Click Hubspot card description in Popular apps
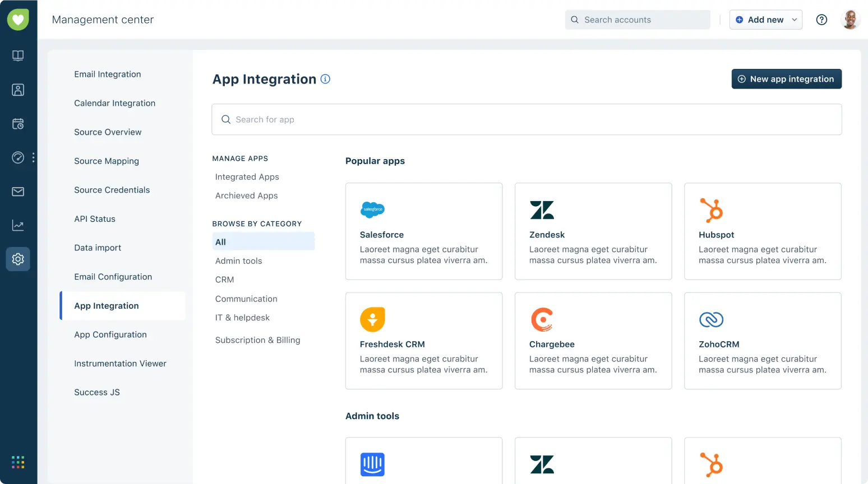This screenshot has height=484, width=868. [x=762, y=255]
